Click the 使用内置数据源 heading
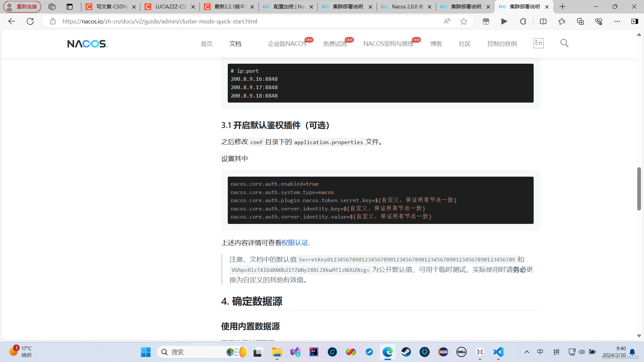Viewport: 644px width, 362px height. tap(251, 326)
